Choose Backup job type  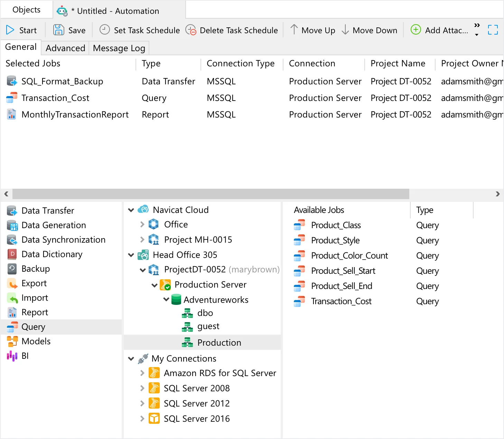click(x=62, y=269)
